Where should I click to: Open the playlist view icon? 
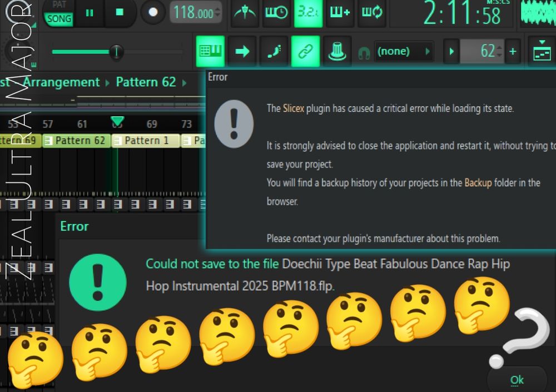tap(542, 51)
